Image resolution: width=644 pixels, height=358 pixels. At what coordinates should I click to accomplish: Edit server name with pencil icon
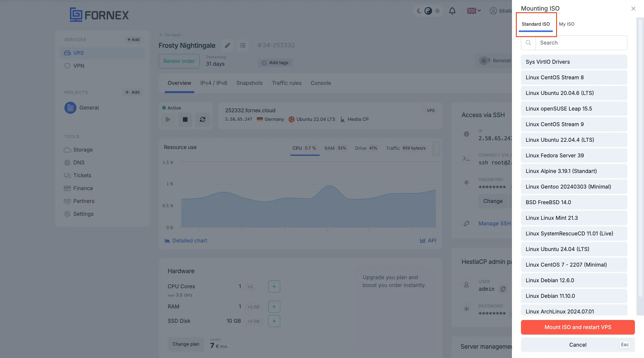click(x=227, y=45)
